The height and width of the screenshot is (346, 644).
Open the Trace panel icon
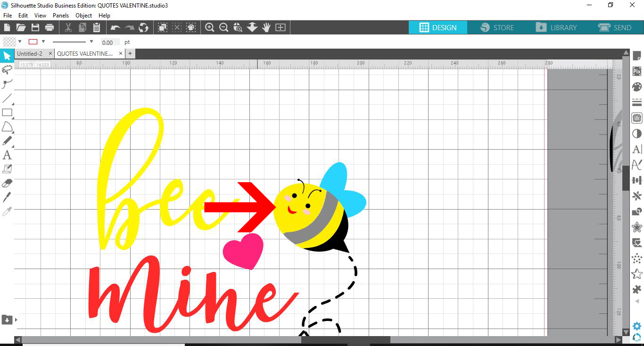coord(637,118)
